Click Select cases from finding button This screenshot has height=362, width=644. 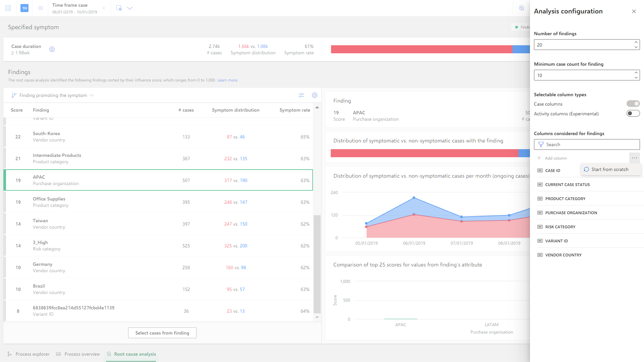(162, 333)
